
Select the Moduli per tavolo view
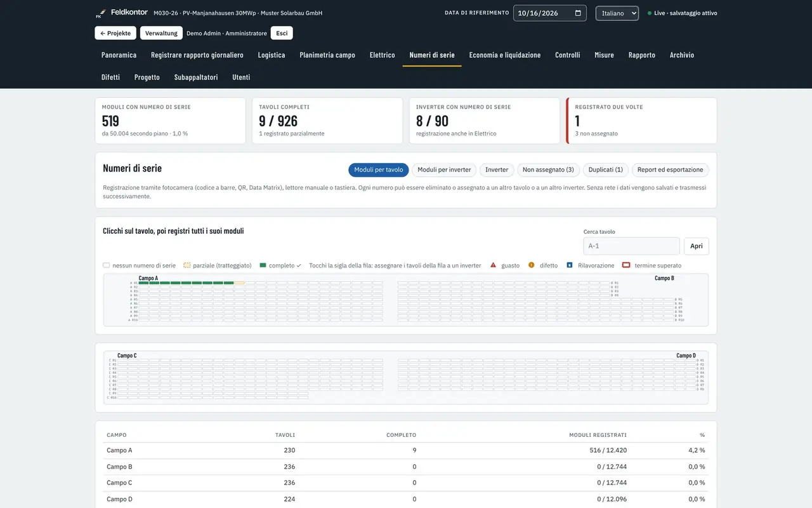379,170
